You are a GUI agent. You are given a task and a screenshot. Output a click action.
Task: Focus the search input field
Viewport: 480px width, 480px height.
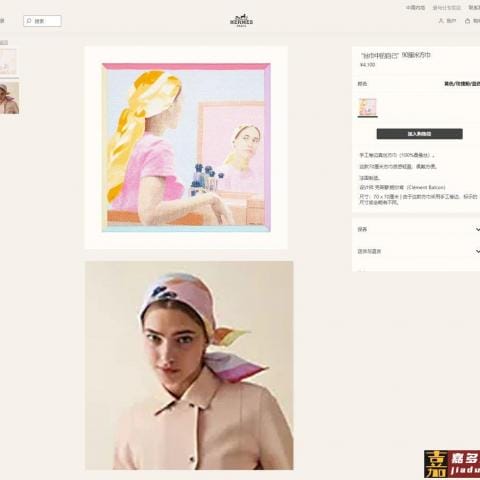(42, 21)
